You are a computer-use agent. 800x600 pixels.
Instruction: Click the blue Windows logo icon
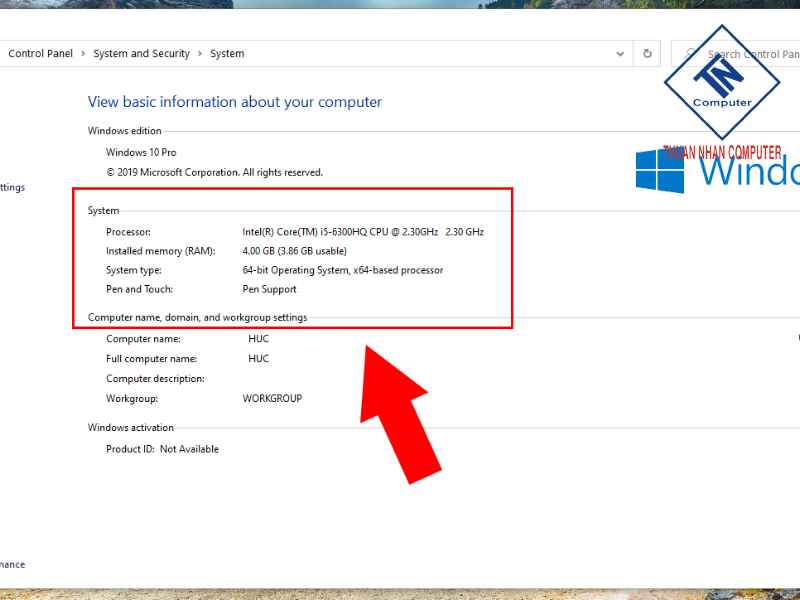[660, 171]
